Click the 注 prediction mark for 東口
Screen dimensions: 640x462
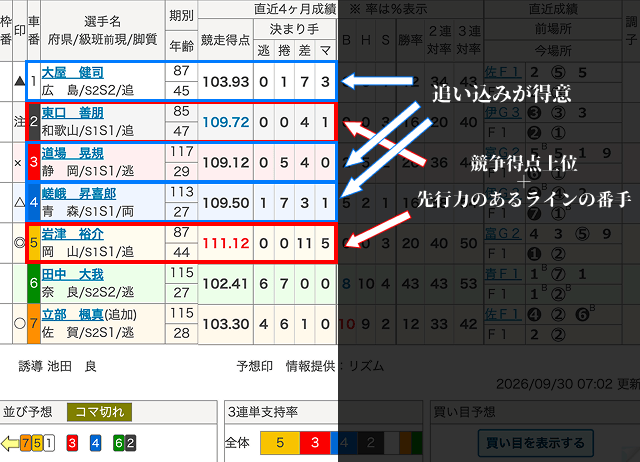[x=20, y=122]
